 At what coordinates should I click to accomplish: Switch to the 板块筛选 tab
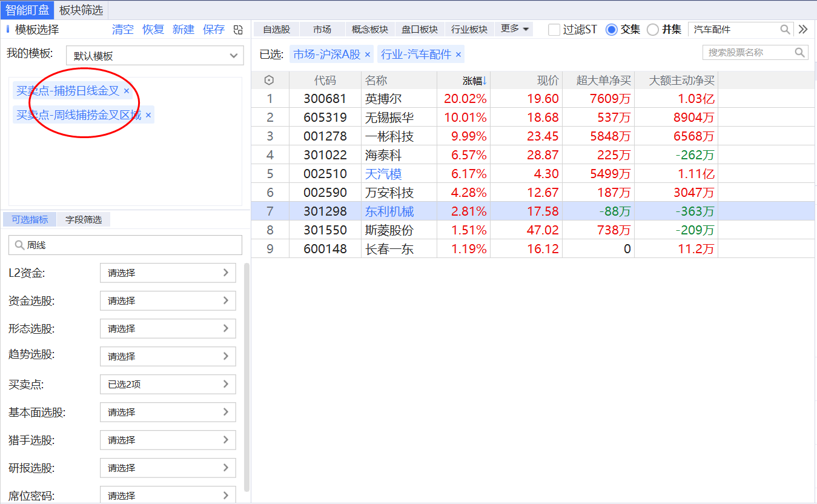coord(81,10)
